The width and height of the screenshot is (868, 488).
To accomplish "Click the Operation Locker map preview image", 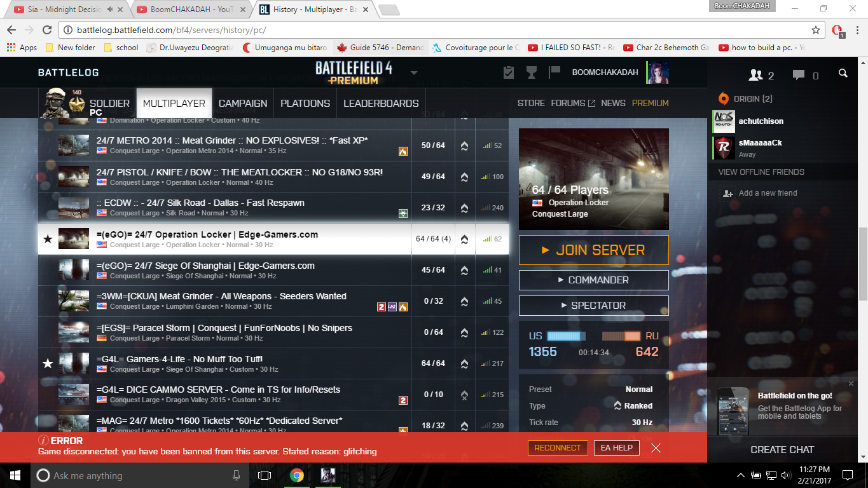I will pos(593,179).
